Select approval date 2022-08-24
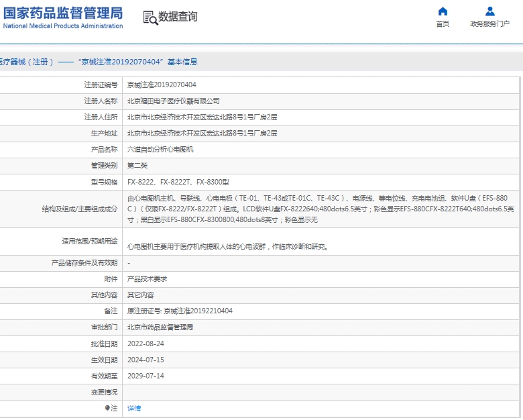The image size is (523, 420). (x=146, y=344)
